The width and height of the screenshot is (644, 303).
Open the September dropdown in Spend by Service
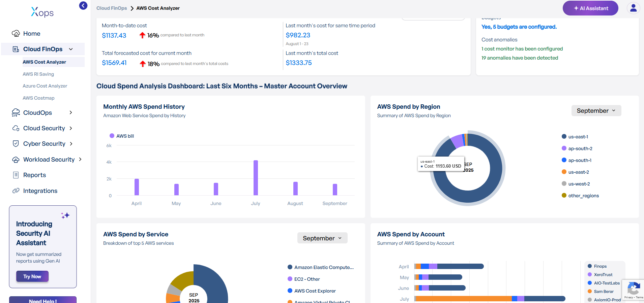tap(322, 238)
